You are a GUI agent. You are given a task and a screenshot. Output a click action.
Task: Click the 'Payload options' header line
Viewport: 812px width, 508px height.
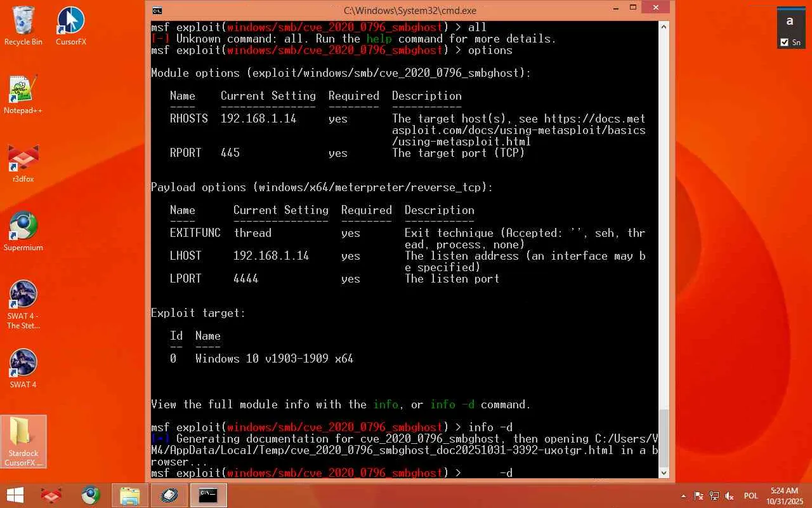pyautogui.click(x=322, y=187)
